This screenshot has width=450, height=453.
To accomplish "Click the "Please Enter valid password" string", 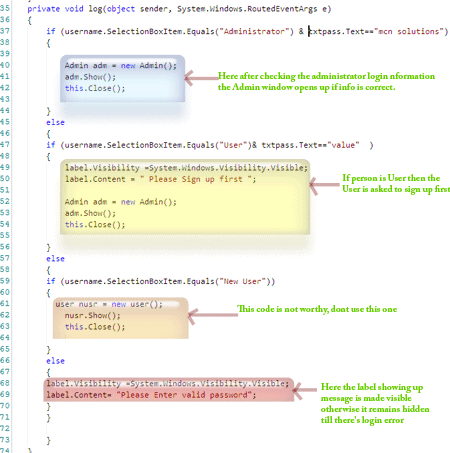I will point(184,395).
